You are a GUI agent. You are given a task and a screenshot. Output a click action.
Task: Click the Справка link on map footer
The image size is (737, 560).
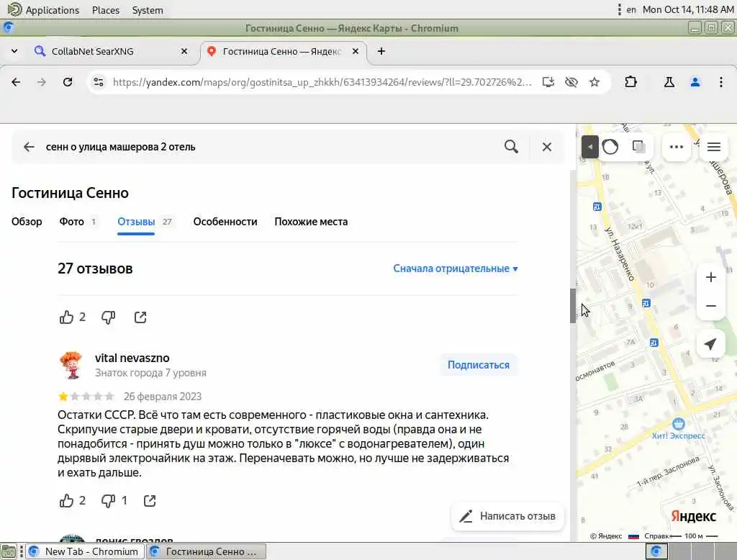pos(656,536)
